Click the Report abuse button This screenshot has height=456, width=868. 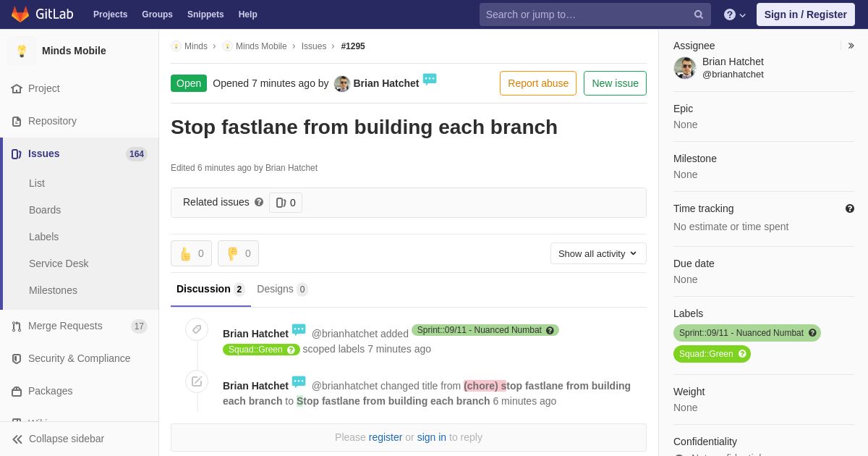(x=538, y=83)
